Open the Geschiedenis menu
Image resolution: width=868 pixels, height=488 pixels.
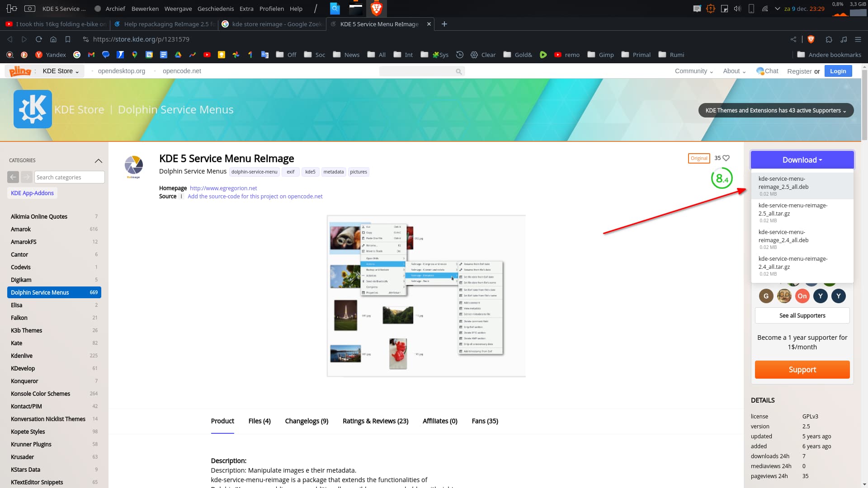click(216, 9)
